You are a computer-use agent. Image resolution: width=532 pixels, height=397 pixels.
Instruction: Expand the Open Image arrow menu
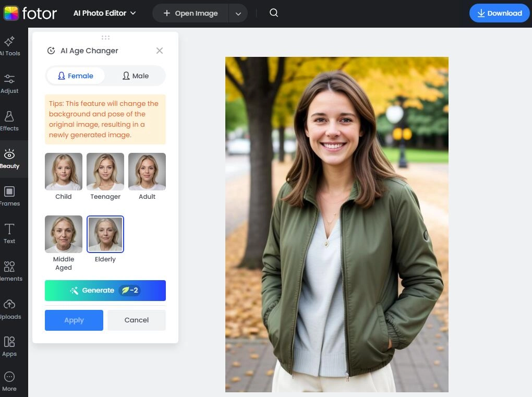point(238,14)
